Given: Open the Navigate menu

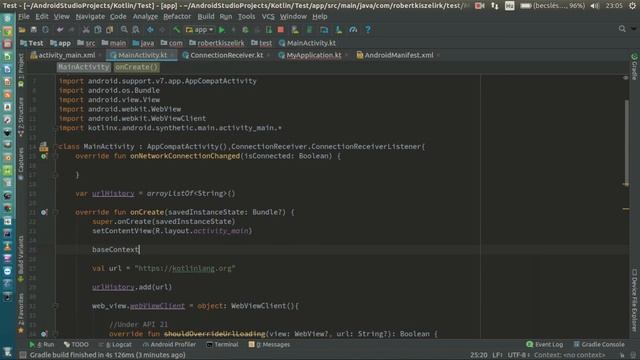Looking at the screenshot, I should pos(90,16).
